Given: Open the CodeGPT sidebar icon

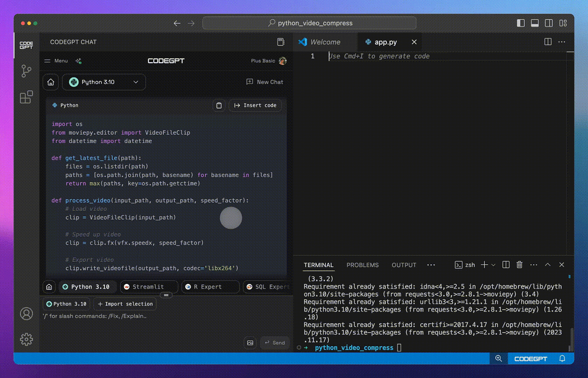Looking at the screenshot, I should point(26,45).
